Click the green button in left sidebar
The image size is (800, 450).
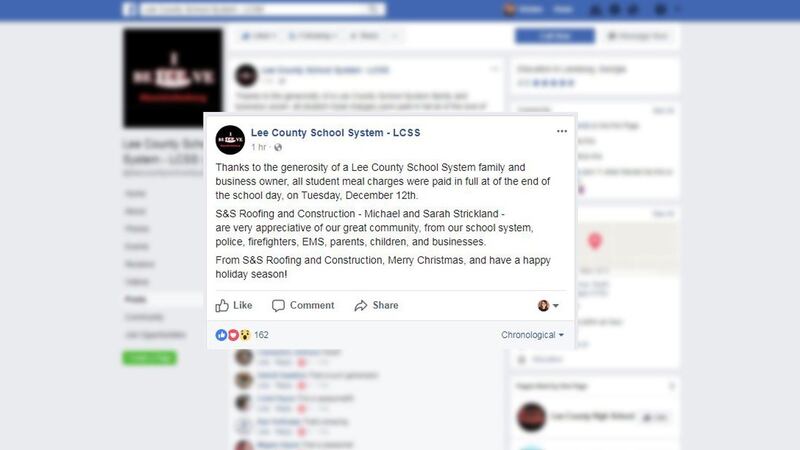click(x=149, y=358)
